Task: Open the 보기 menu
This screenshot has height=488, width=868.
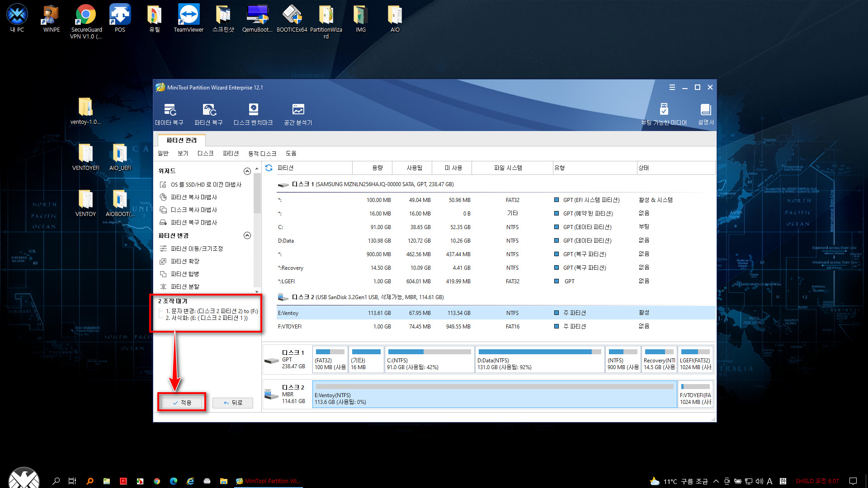Action: pyautogui.click(x=183, y=153)
